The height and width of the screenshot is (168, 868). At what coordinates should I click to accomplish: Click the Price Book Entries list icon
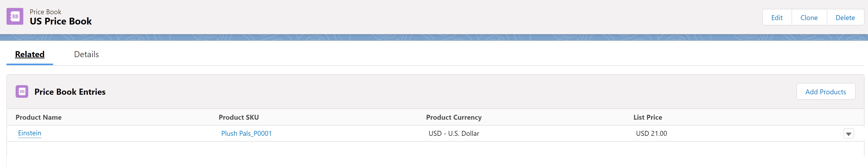(22, 91)
